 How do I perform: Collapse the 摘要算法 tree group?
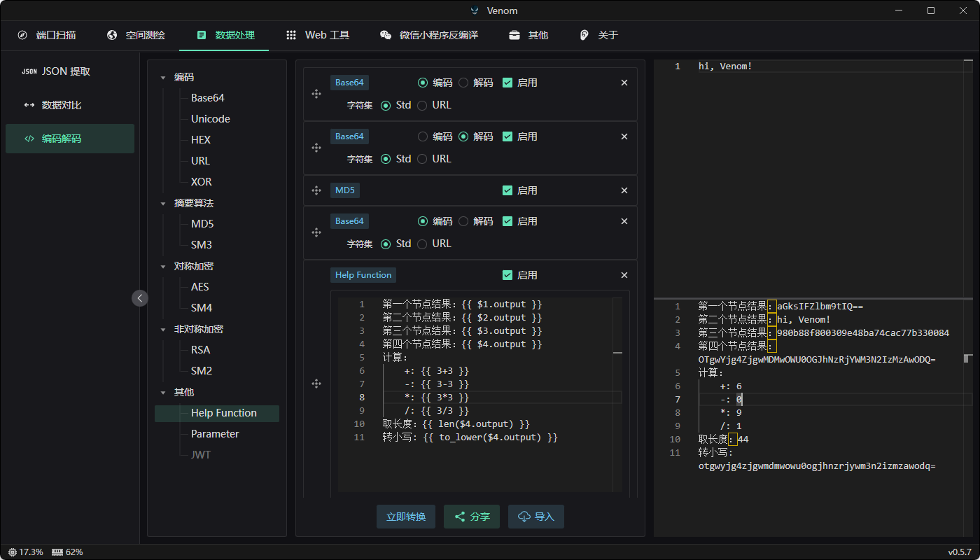163,204
